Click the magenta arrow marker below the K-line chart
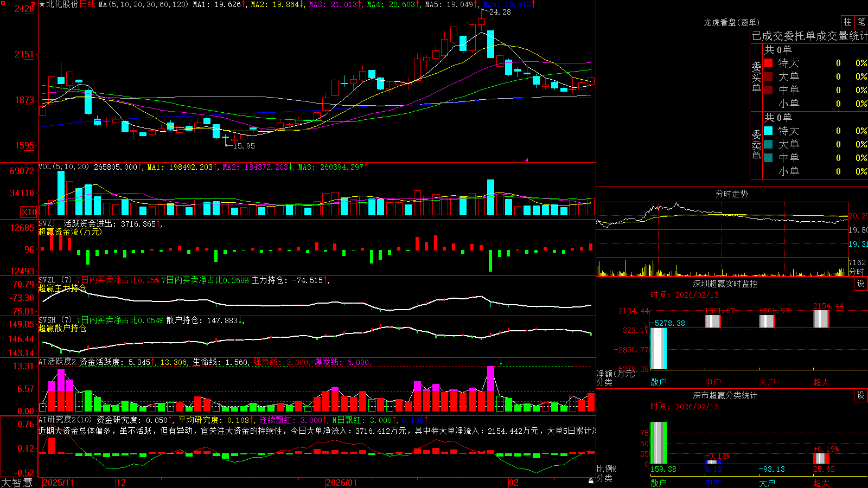868x488 pixels. point(526,160)
